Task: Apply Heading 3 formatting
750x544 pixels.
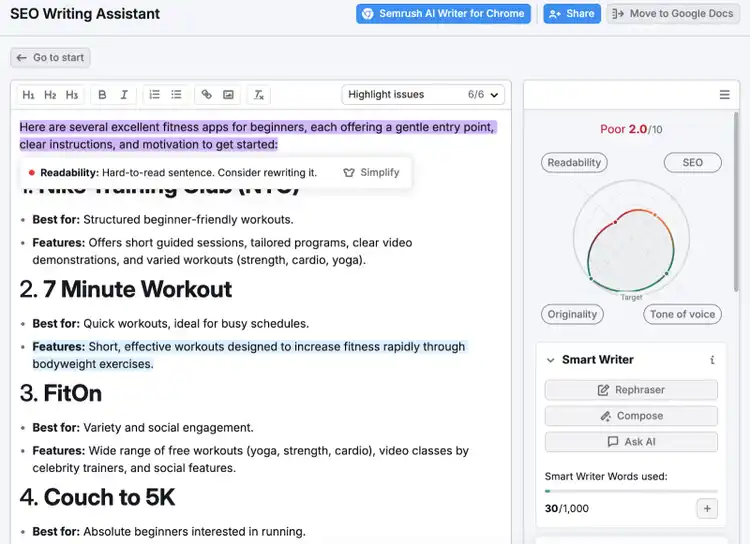Action: click(x=72, y=95)
